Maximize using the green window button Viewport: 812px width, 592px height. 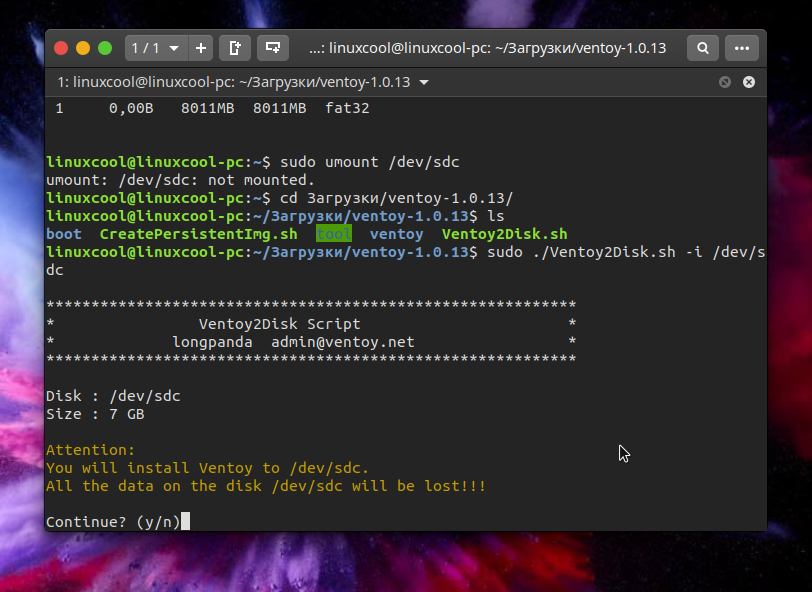click(105, 48)
